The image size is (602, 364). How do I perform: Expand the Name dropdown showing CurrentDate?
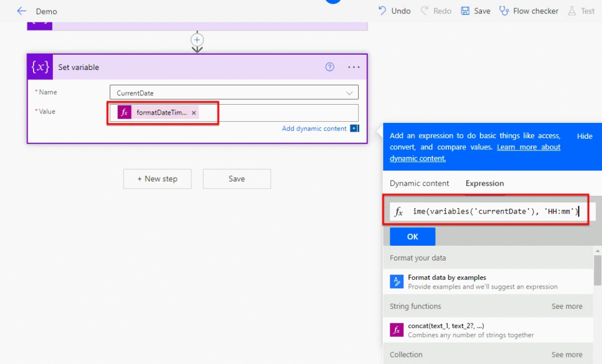[351, 93]
